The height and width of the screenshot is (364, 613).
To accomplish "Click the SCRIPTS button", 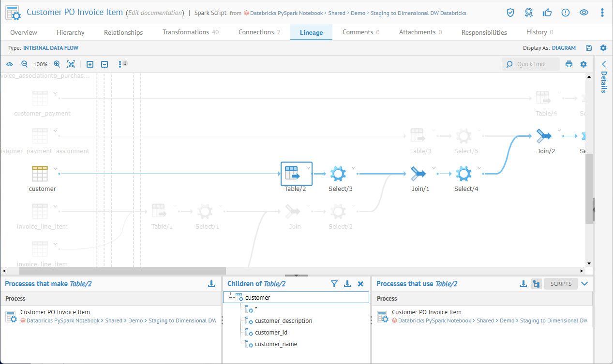I will (x=561, y=284).
